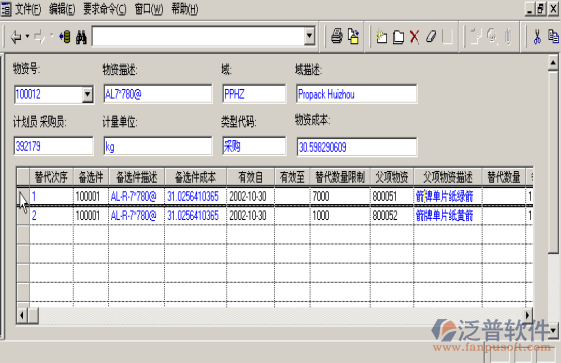
Task: Open the toolbar address combo box dropdown
Action: (309, 36)
